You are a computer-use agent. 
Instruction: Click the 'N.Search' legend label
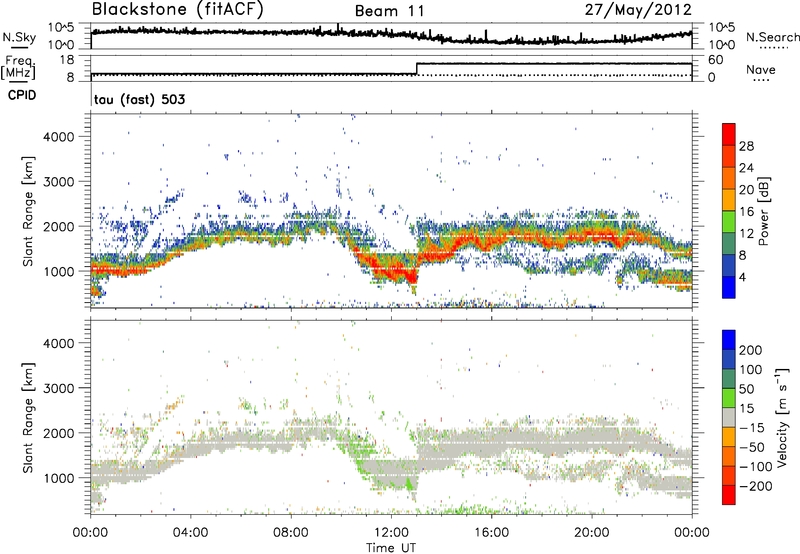coord(772,37)
